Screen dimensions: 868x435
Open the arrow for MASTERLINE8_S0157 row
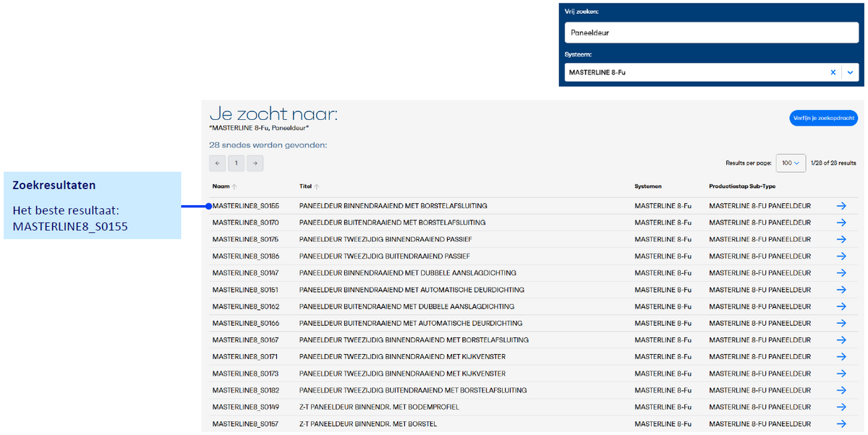841,424
